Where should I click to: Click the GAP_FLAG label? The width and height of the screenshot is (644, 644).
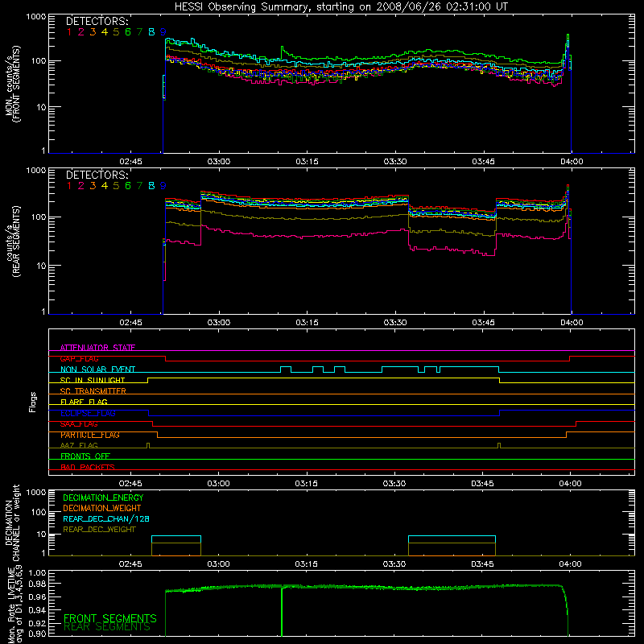click(79, 358)
